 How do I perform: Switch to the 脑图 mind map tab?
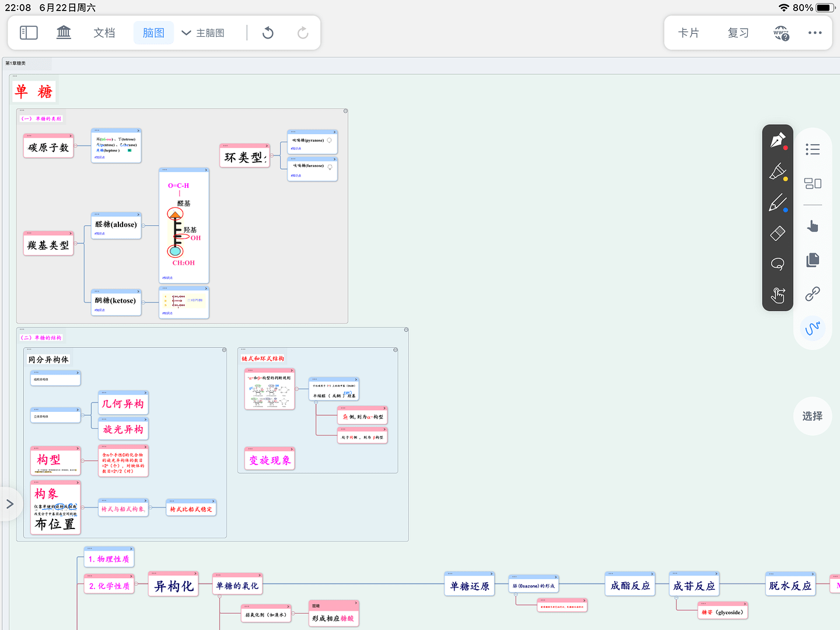point(153,33)
